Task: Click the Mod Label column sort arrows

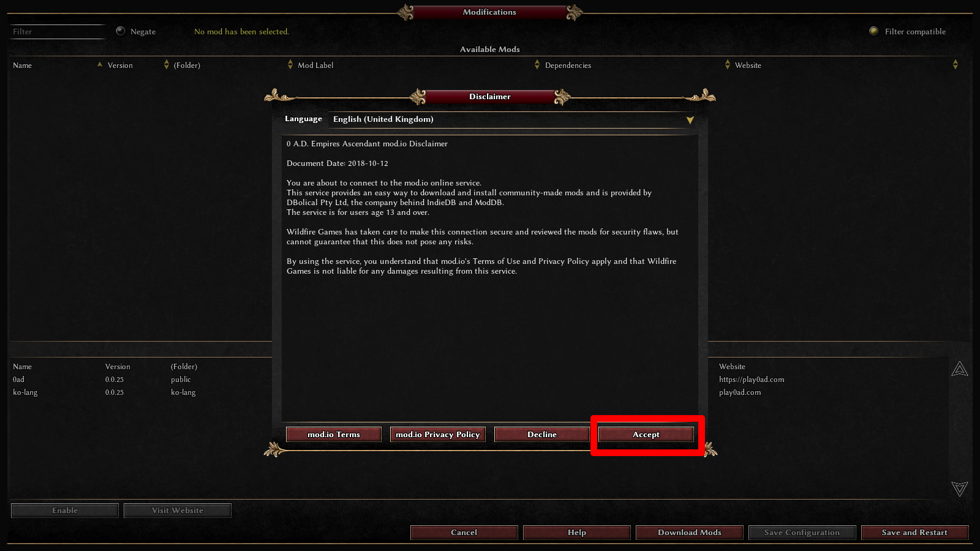Action: pos(537,64)
